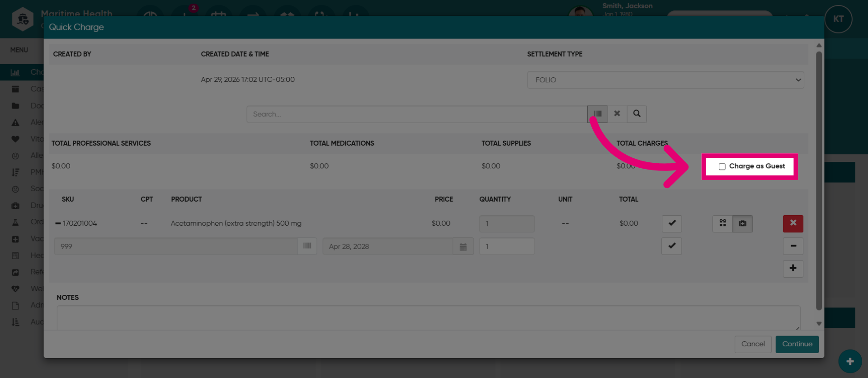Click the barcode scan icon beside Search
Viewport: 868px width, 378px height.
[597, 114]
